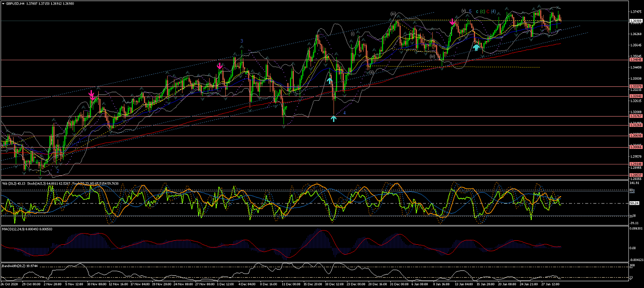644x288 pixels.
Task: Click the 1.29148 horizontal line price tag
Action: click(636, 164)
